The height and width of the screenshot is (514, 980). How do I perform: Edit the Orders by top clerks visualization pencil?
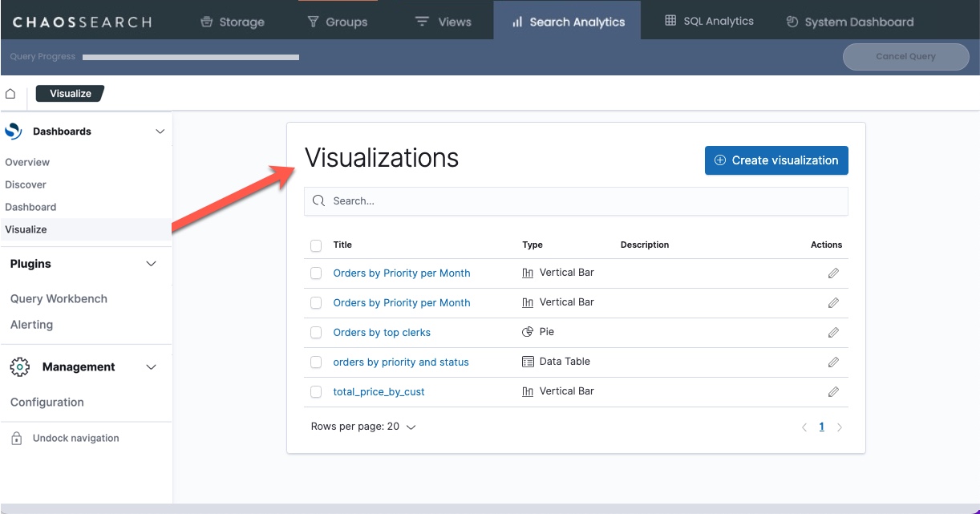tap(833, 332)
